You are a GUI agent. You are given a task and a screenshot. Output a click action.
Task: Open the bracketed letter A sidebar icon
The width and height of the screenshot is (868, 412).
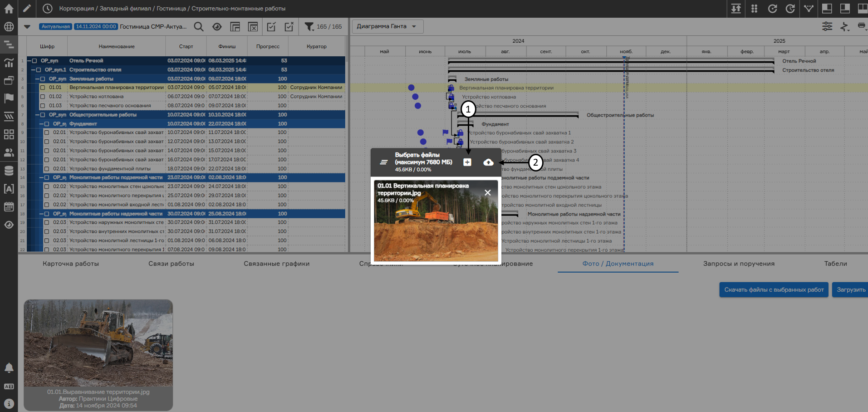coord(9,189)
